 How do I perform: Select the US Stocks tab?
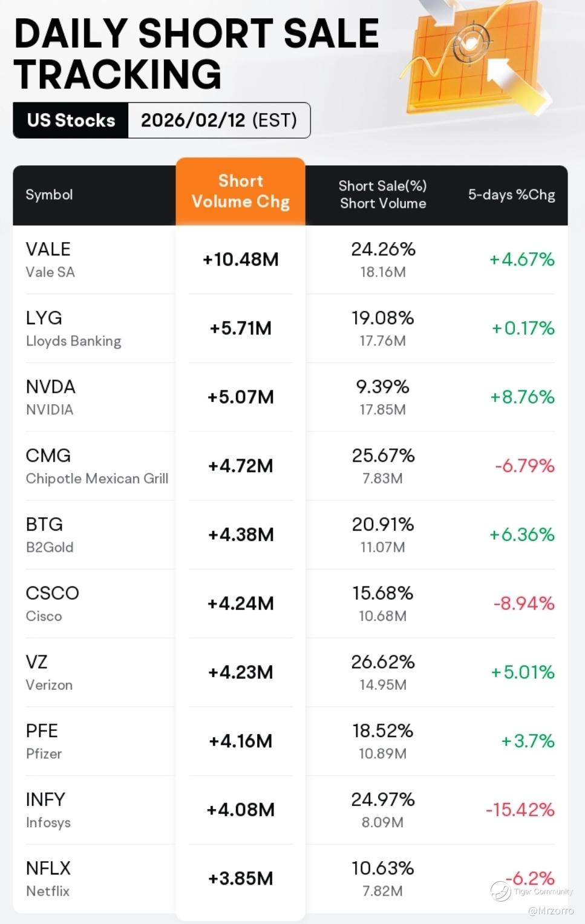[71, 120]
